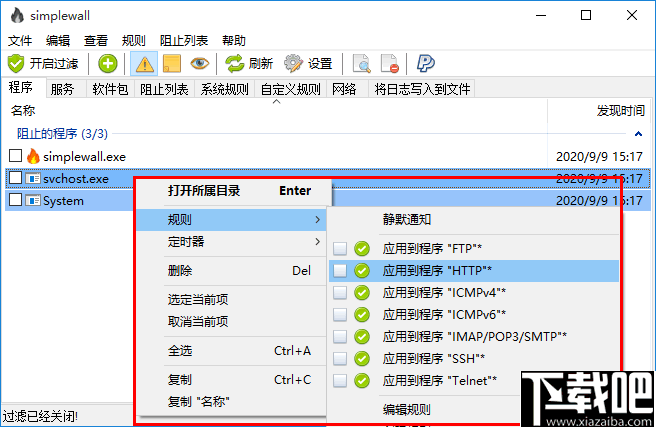Switch to the 将日志写入到文件 tab
This screenshot has width=656, height=427.
(422, 89)
